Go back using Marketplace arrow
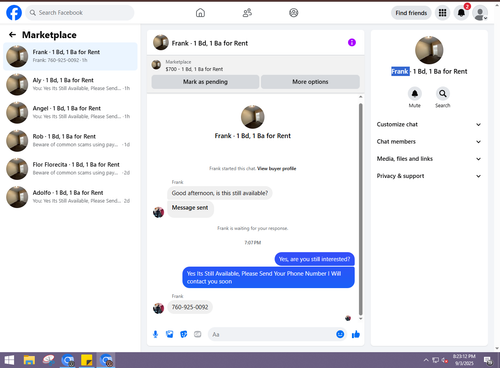The height and width of the screenshot is (368, 500). click(12, 35)
